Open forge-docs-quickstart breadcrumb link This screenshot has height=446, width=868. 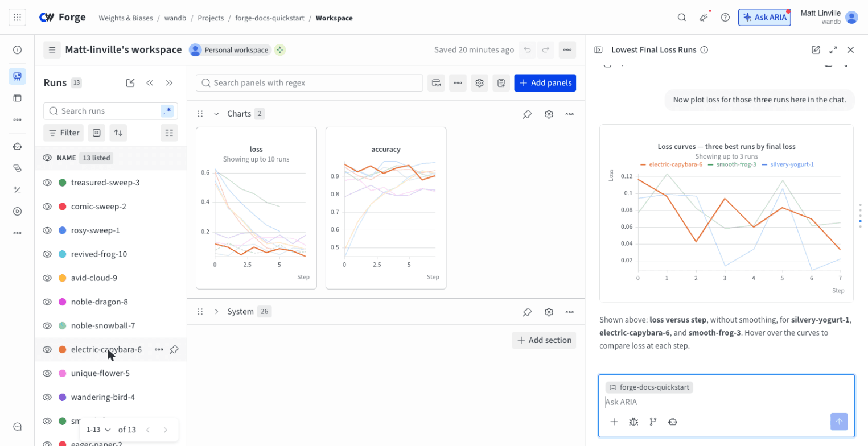270,18
